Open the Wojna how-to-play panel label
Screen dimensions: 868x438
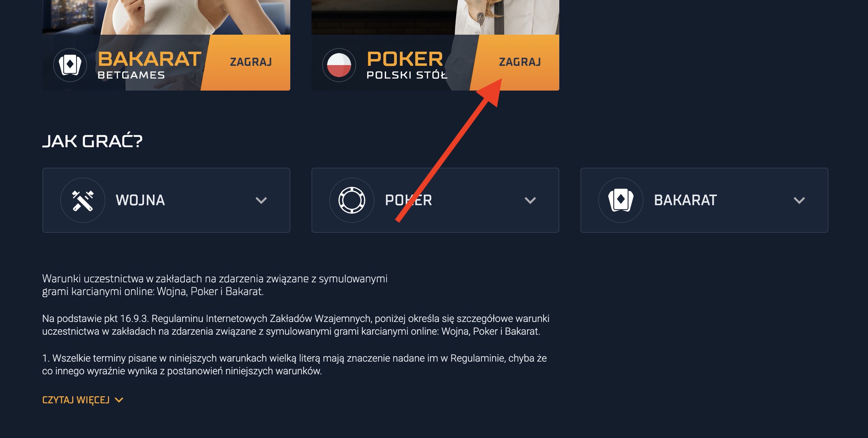(140, 200)
